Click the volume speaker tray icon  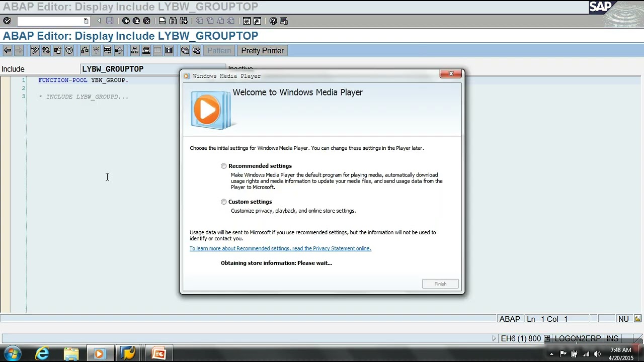coord(597,354)
